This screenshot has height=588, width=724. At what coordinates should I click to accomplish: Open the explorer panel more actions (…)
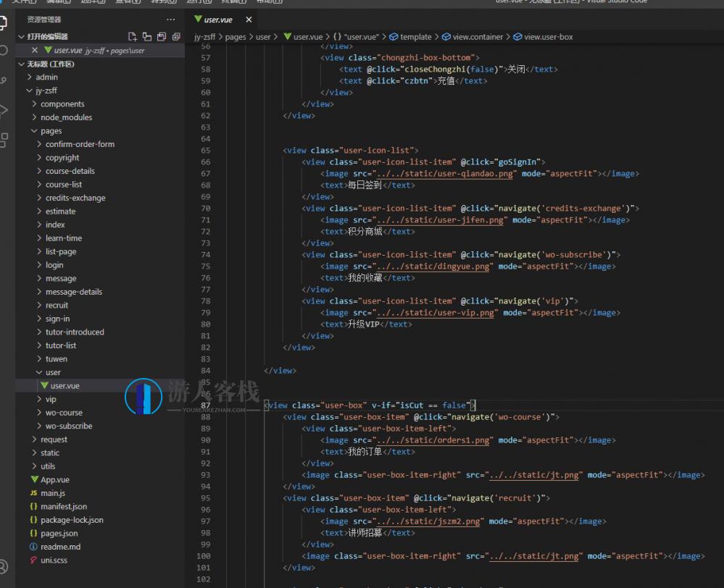pos(170,20)
